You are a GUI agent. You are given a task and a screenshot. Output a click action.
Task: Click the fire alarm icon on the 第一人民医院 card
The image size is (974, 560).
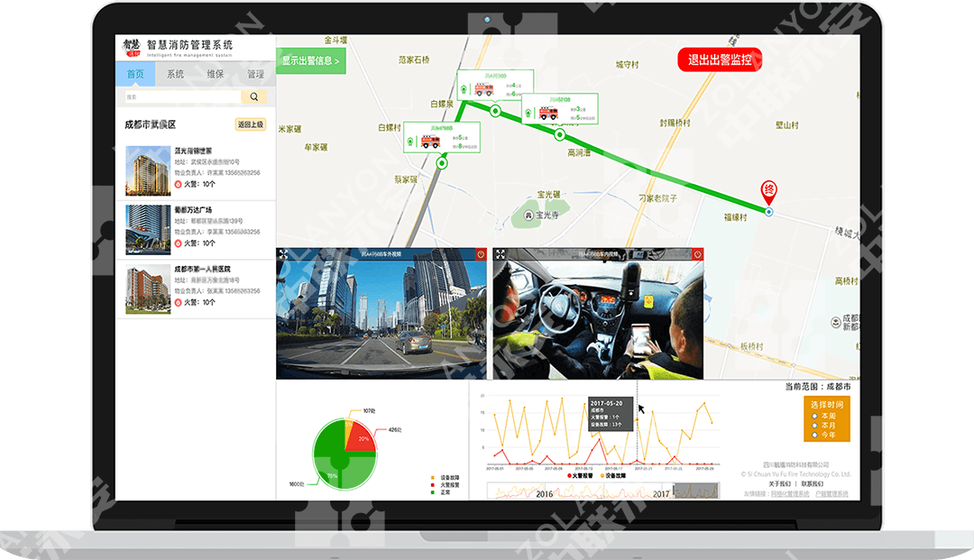pyautogui.click(x=178, y=302)
